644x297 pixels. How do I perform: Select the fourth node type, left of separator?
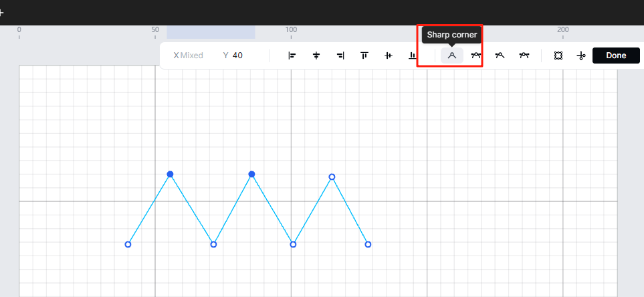tap(524, 56)
